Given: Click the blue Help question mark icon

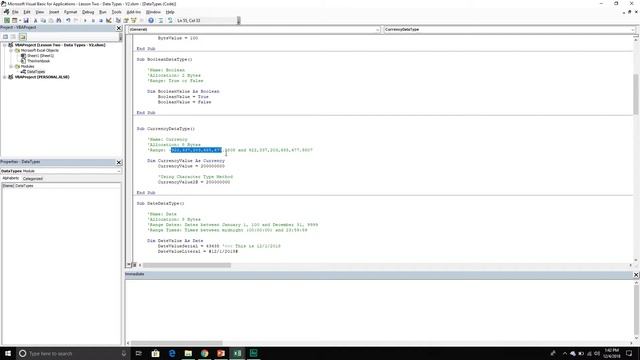Looking at the screenshot, I should click(x=151, y=20).
